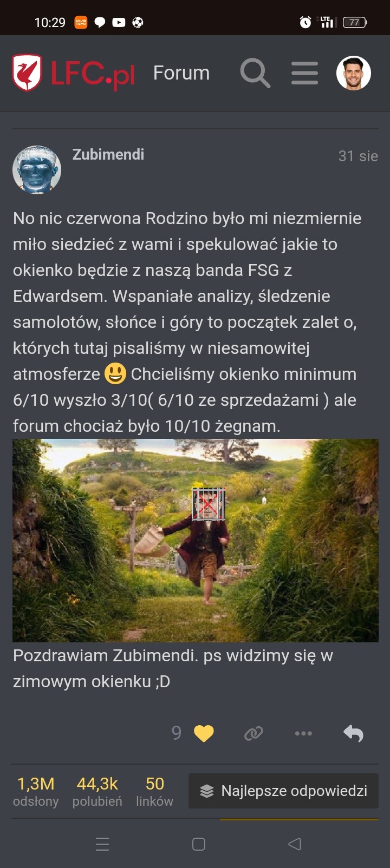Reply to the post with arrow icon
The width and height of the screenshot is (390, 868).
[353, 733]
